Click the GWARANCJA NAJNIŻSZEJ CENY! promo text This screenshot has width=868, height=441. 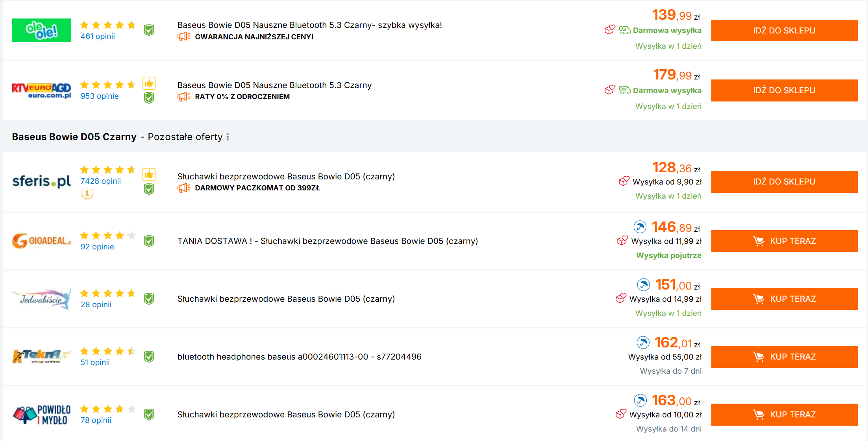(254, 37)
